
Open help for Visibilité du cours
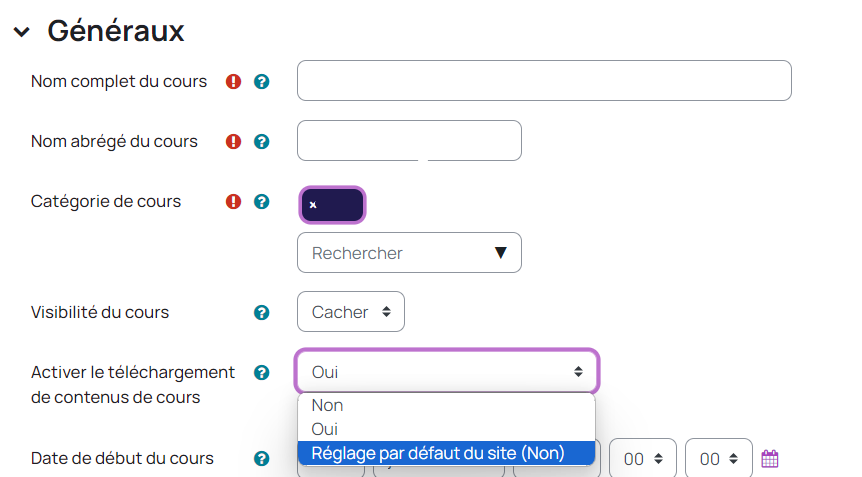point(262,313)
